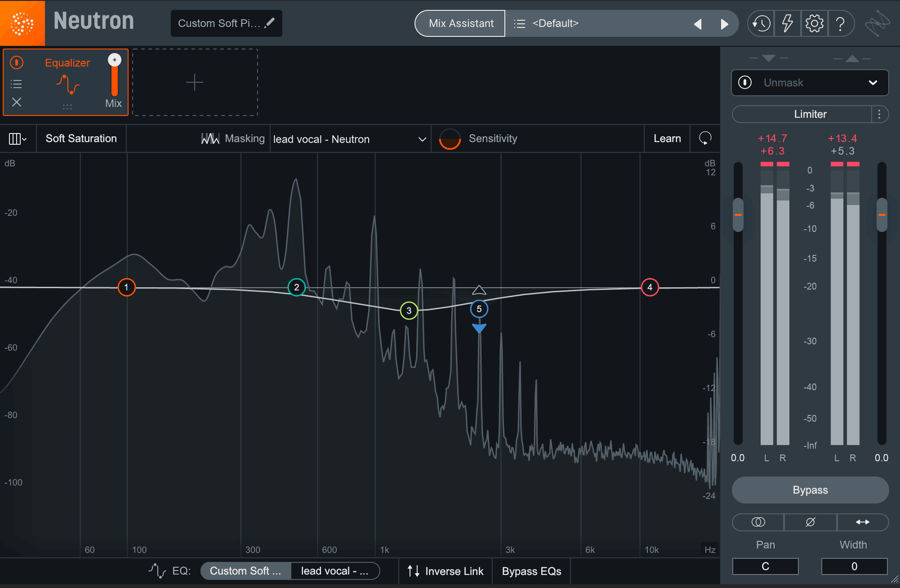This screenshot has height=588, width=900.
Task: Remove the Equalizer module with the X
Action: (x=17, y=102)
